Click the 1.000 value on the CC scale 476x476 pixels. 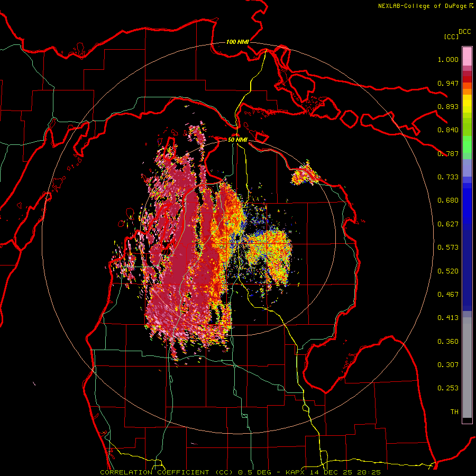448,59
